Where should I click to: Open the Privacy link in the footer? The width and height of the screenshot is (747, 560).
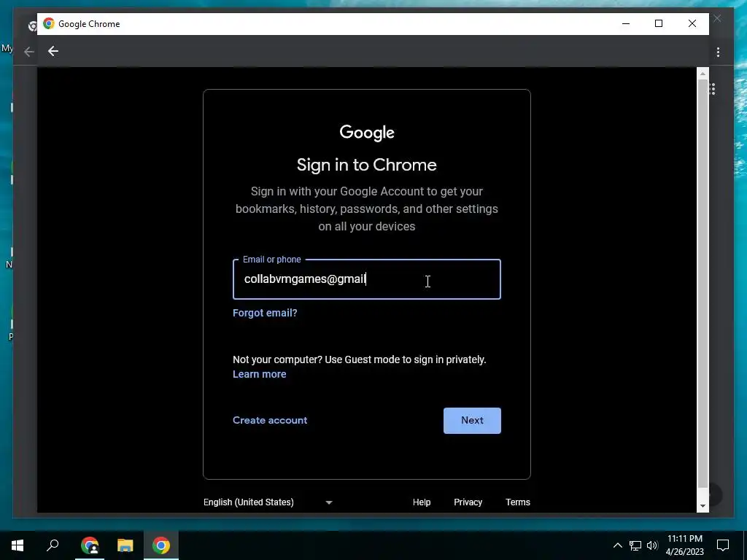[468, 502]
